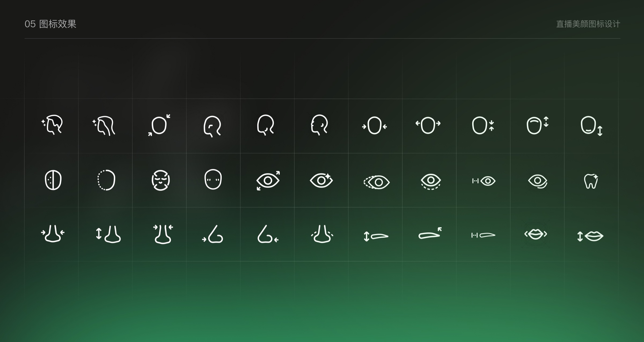Choose the lip thickness icon with vertical arrow
This screenshot has width=644, height=342.
pyautogui.click(x=590, y=236)
